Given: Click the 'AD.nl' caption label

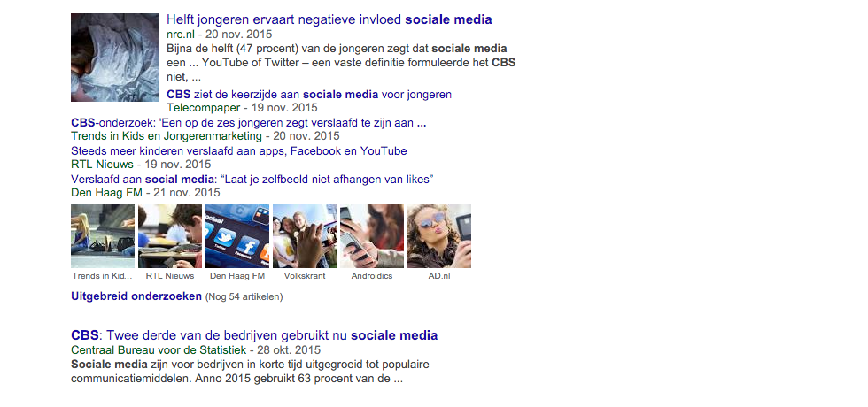Looking at the screenshot, I should pyautogui.click(x=439, y=276).
